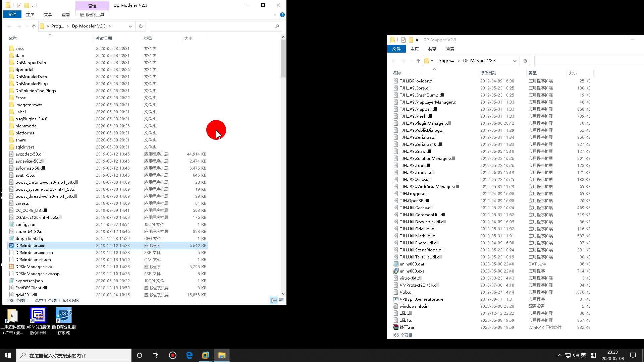Sort files by the 修改日期 column header
The image size is (644, 362).
click(104, 39)
